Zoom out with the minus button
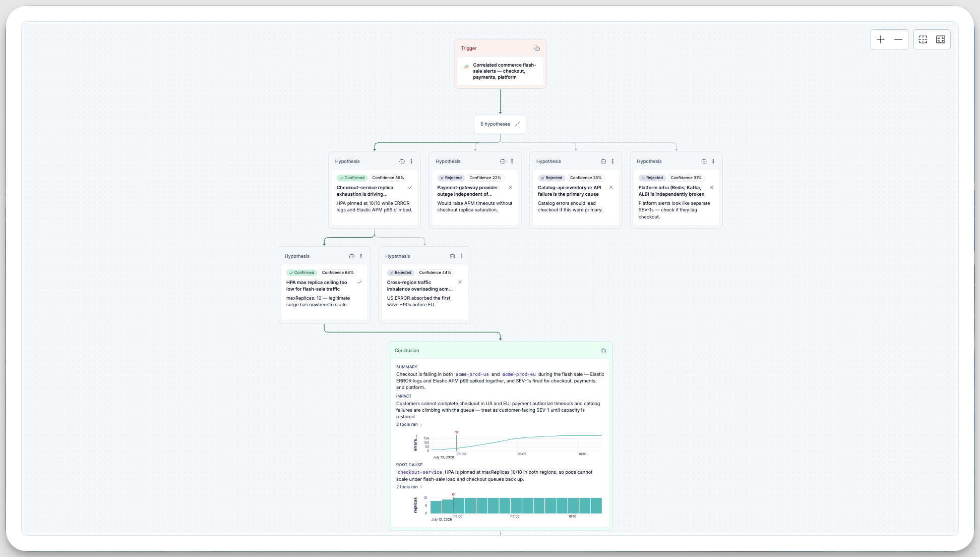 [898, 39]
